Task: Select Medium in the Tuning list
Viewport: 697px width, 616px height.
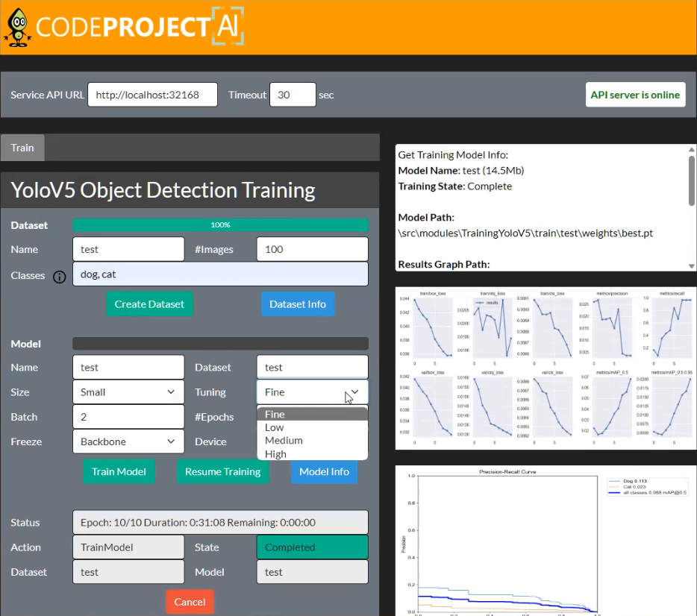Action: [312, 441]
